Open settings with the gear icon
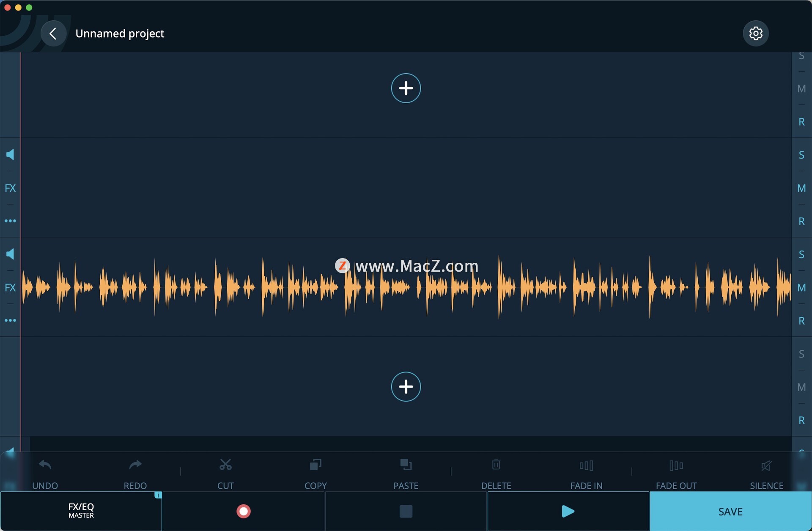 pyautogui.click(x=756, y=33)
